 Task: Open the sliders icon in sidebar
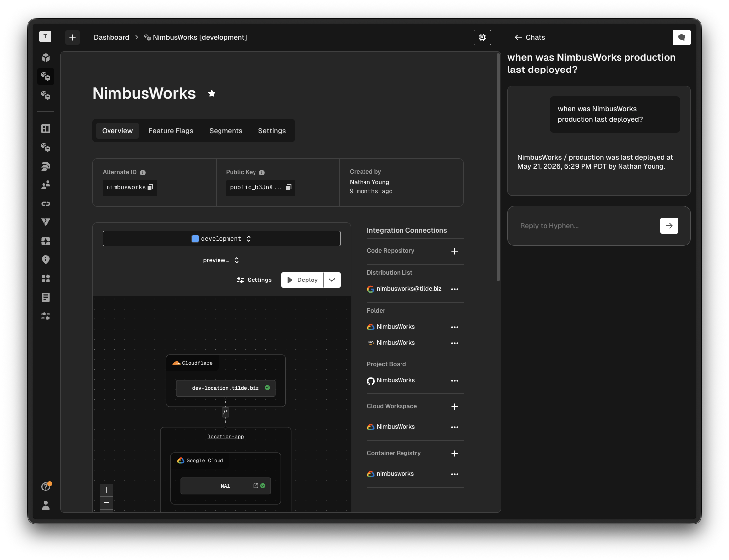click(46, 316)
